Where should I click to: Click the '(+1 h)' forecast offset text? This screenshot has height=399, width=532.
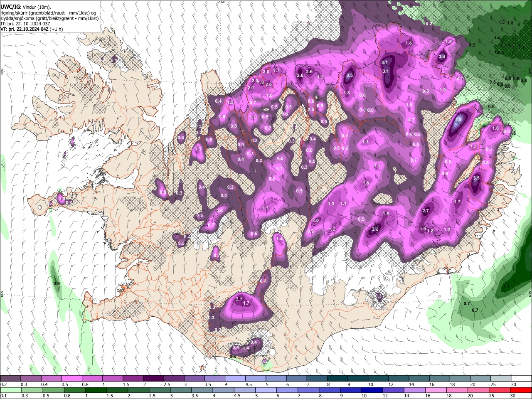tap(57, 29)
